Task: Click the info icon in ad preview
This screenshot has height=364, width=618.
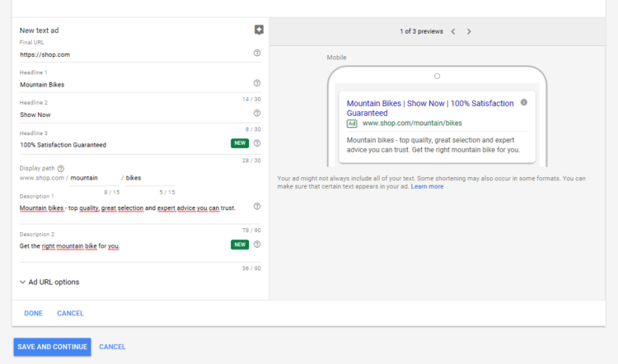Action: [524, 102]
